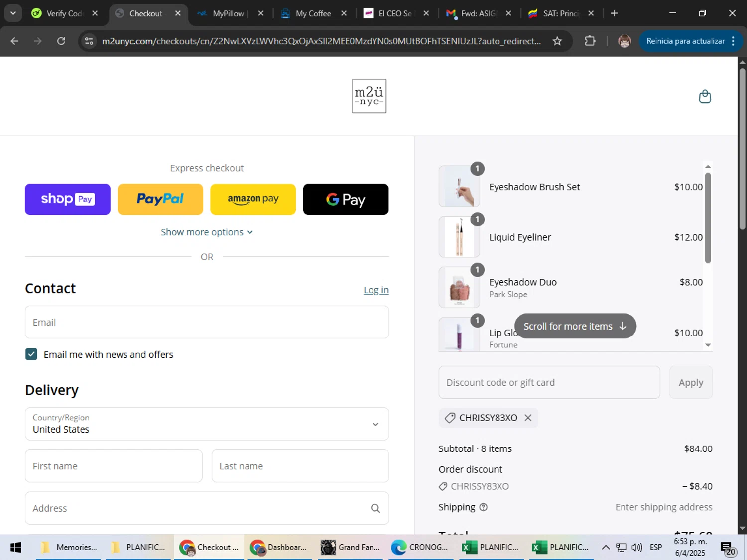This screenshot has height=560, width=747.
Task: Focus the Discount code or gift card field
Action: (x=549, y=382)
